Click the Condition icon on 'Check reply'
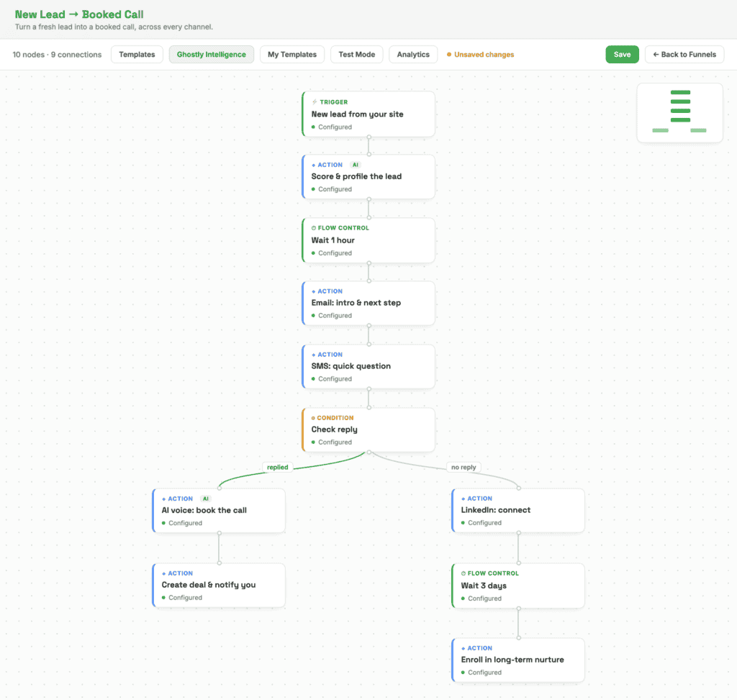 (x=313, y=418)
